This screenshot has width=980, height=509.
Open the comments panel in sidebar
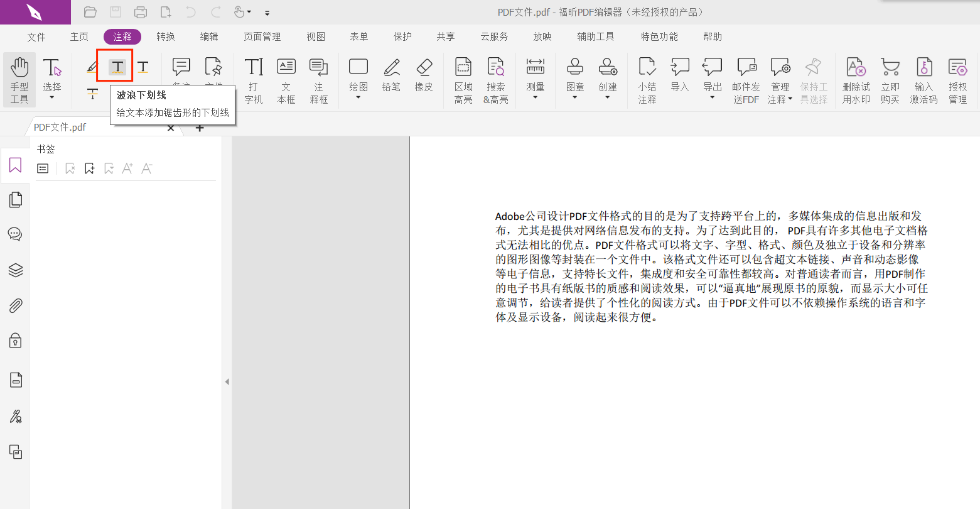point(15,234)
